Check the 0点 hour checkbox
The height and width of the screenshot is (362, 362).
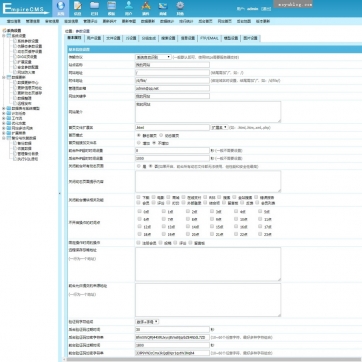[139, 211]
